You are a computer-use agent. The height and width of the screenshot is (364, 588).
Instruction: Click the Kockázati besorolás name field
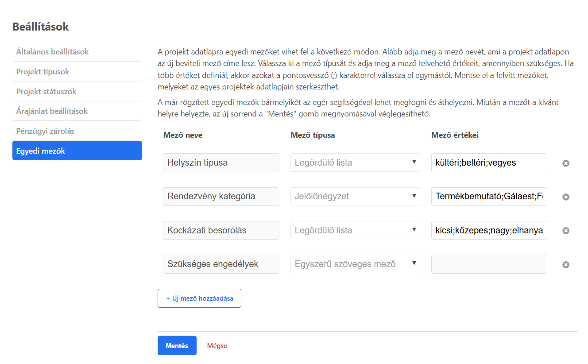tap(221, 230)
